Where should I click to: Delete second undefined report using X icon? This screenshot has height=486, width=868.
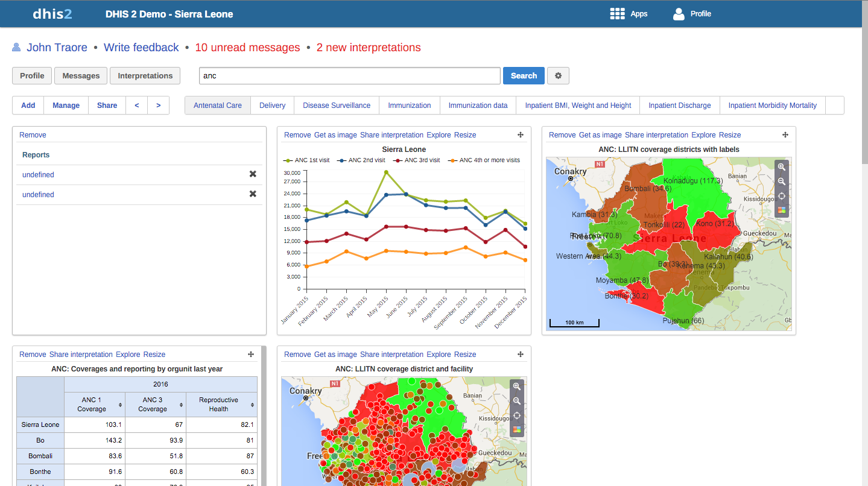click(253, 194)
